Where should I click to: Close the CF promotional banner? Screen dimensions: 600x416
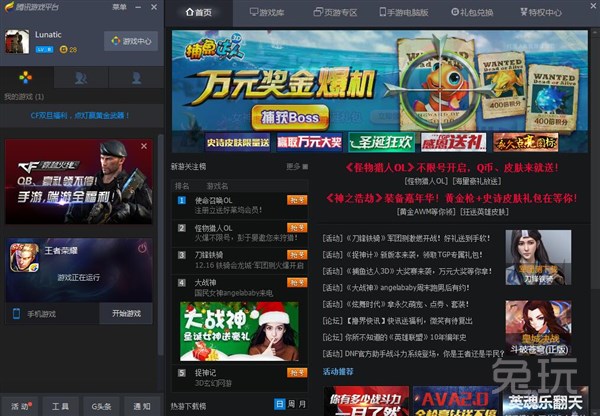coord(144,146)
